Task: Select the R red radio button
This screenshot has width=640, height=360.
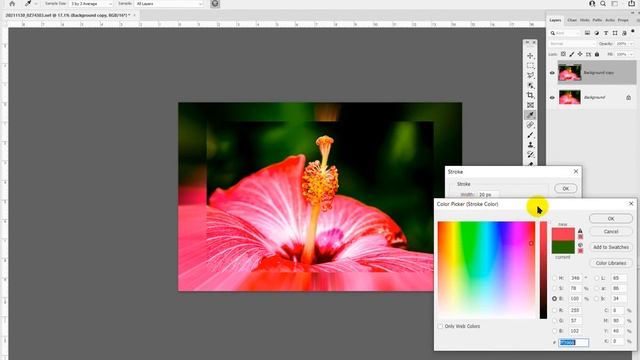Action: tap(554, 311)
